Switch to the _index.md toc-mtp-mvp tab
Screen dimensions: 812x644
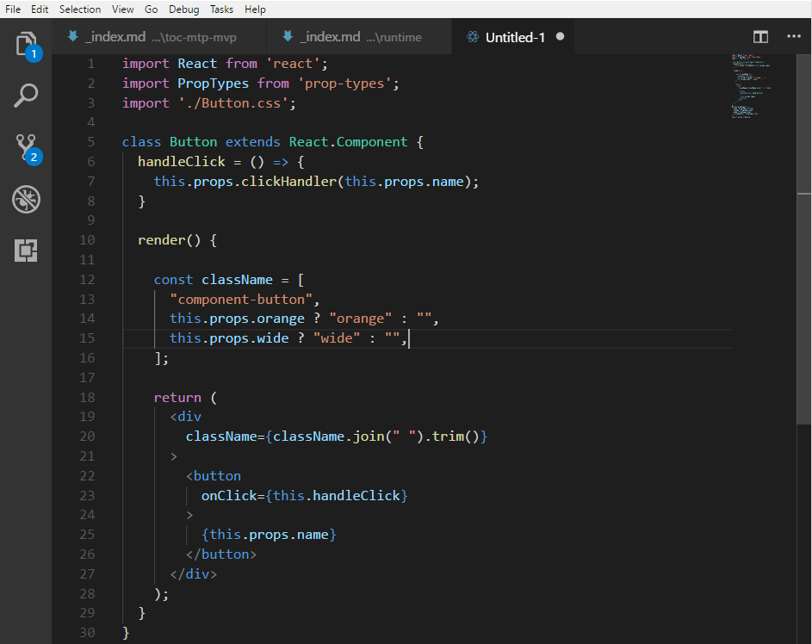point(159,37)
